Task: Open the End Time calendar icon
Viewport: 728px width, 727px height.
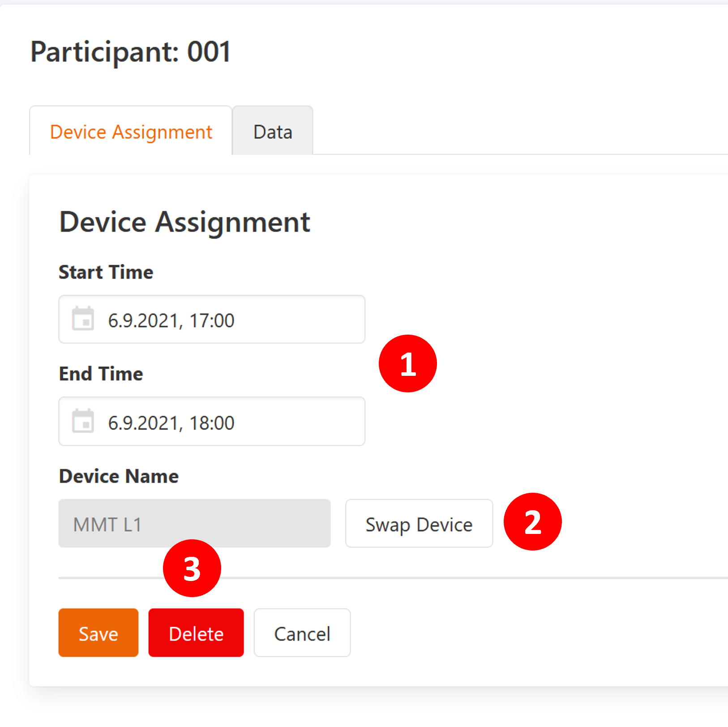Action: (83, 421)
